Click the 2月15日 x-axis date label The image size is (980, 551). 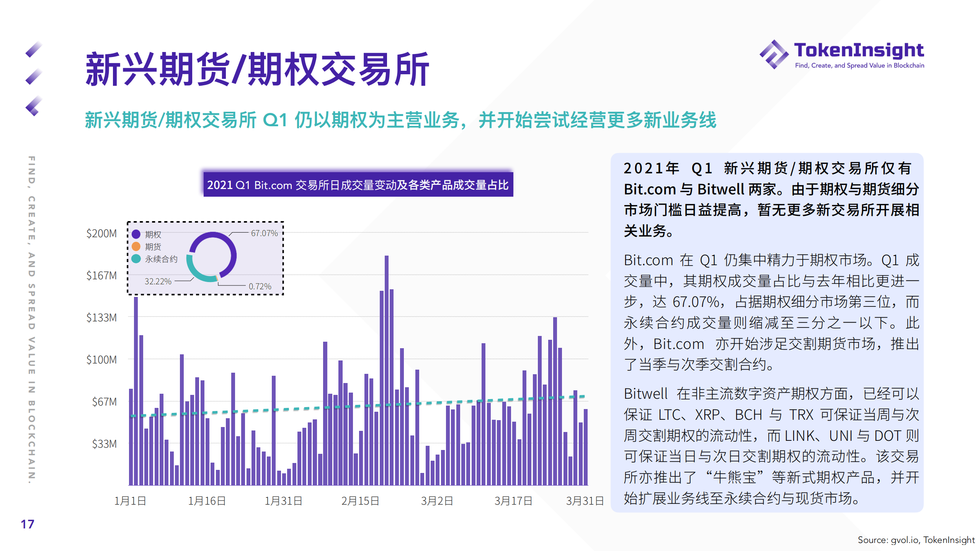[360, 500]
